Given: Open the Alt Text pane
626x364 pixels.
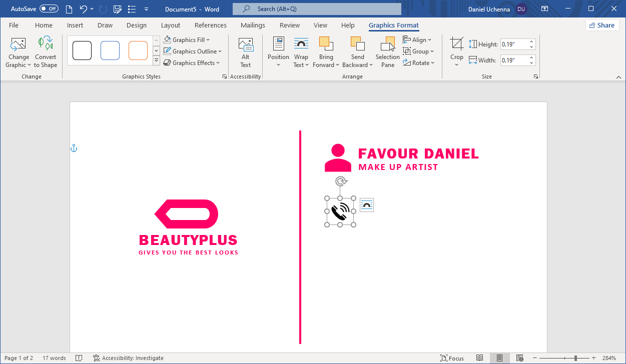Looking at the screenshot, I should tap(245, 52).
